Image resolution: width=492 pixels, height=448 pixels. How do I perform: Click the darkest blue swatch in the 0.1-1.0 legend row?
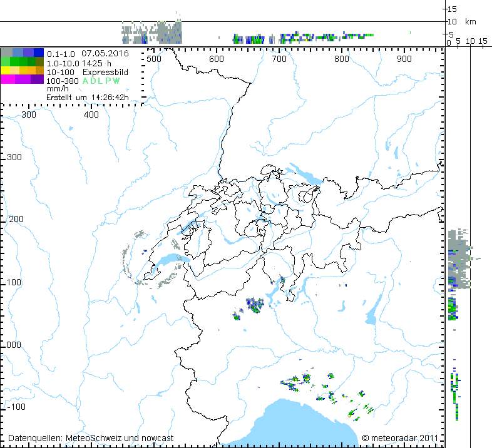39,53
